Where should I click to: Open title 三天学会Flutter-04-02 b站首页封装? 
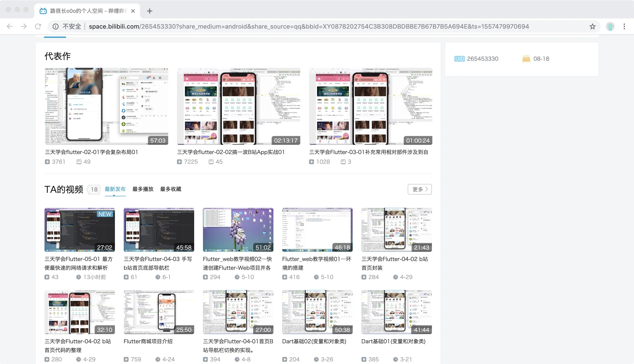click(394, 263)
